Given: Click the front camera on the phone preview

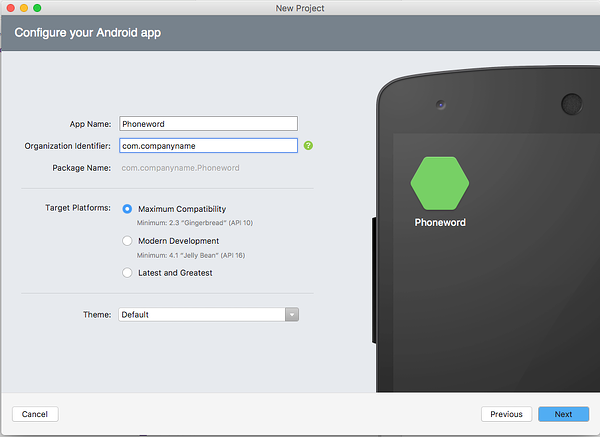Looking at the screenshot, I should click(440, 104).
